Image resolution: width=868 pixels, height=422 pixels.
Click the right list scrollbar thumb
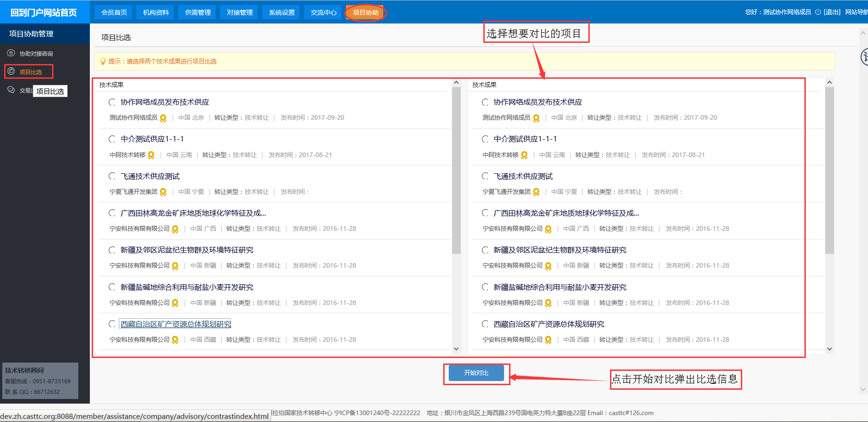pos(829,170)
